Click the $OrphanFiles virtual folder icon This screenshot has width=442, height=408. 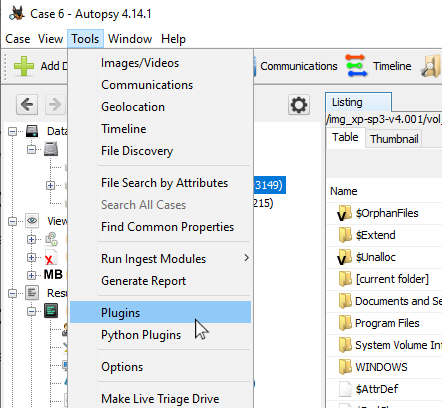point(344,213)
